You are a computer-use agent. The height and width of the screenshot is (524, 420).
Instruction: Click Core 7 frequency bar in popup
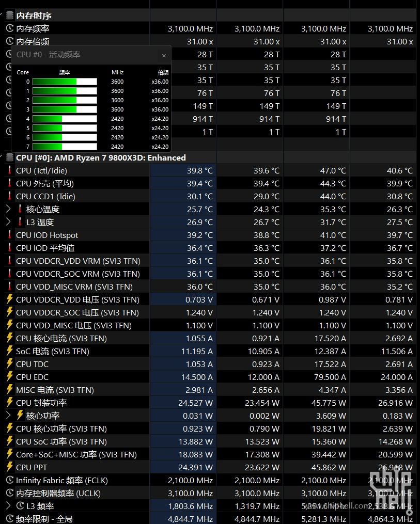click(65, 147)
